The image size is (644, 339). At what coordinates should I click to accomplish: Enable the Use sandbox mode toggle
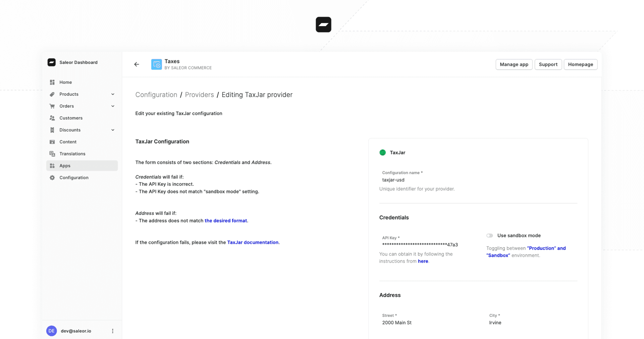(490, 235)
